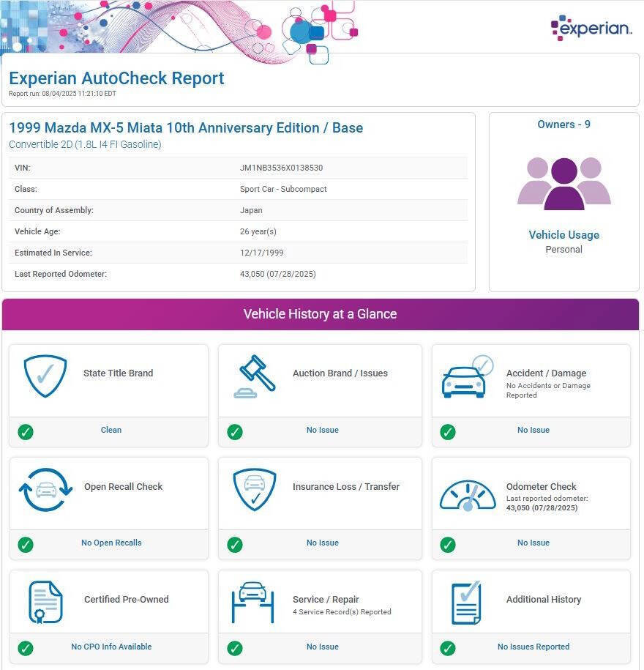Screen dimensions: 644x670
Task: Click the VIN number JM1NB3536X0138530
Action: [281, 168]
